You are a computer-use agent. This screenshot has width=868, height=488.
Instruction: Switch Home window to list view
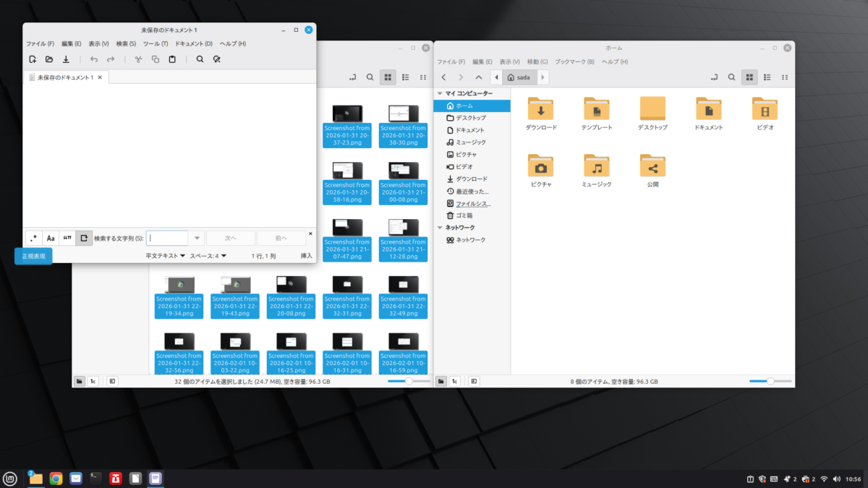pyautogui.click(x=767, y=77)
